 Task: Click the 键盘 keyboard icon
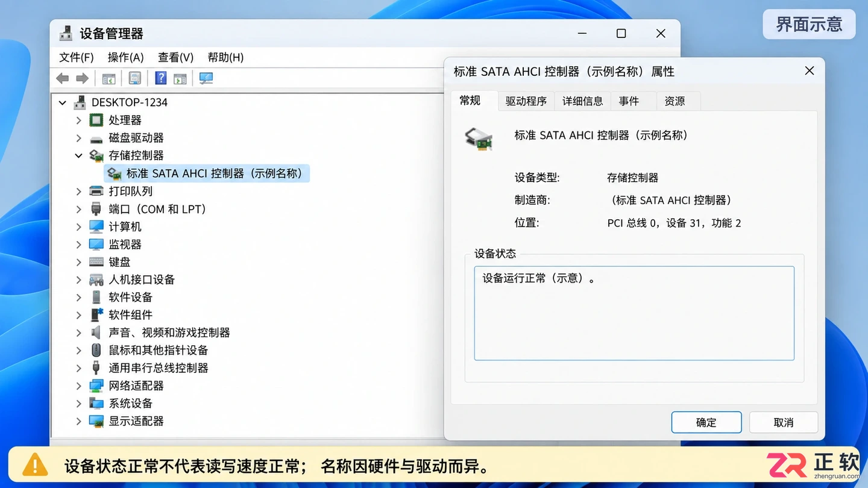pos(96,262)
